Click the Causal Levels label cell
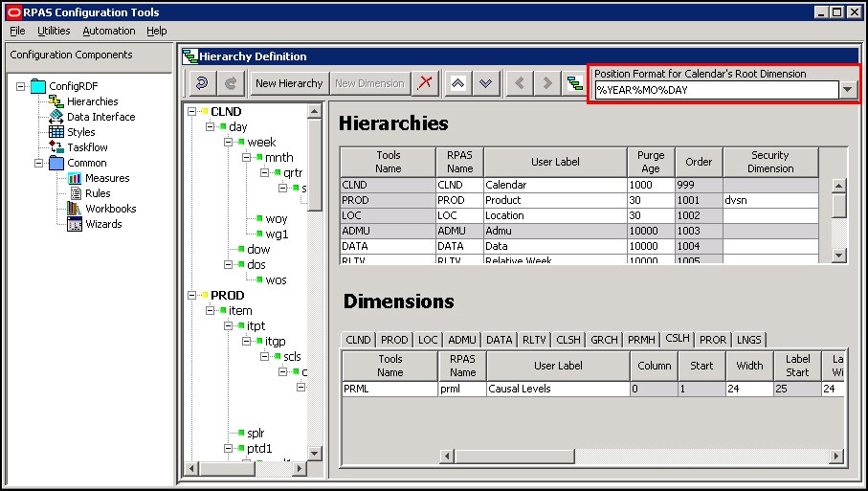868x491 pixels. pyautogui.click(x=558, y=389)
